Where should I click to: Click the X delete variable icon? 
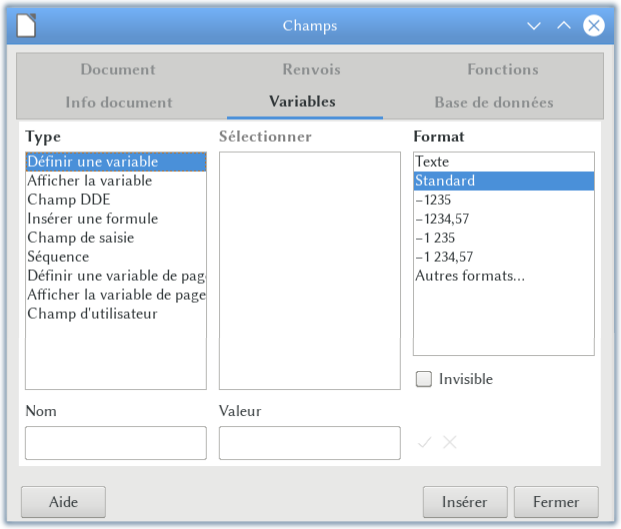click(x=450, y=442)
